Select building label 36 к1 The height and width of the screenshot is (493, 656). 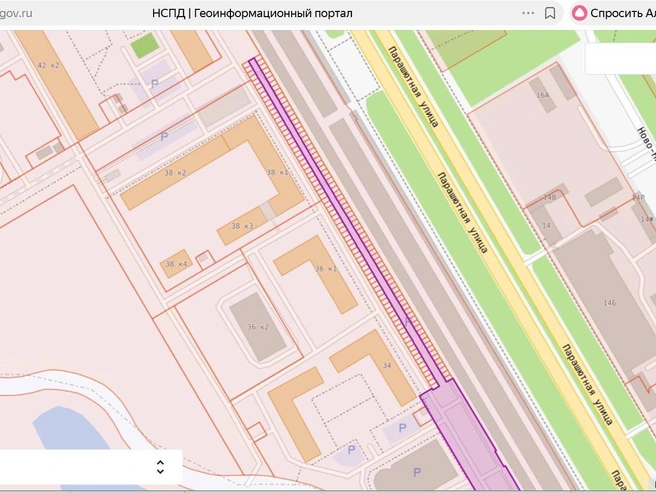point(325,269)
